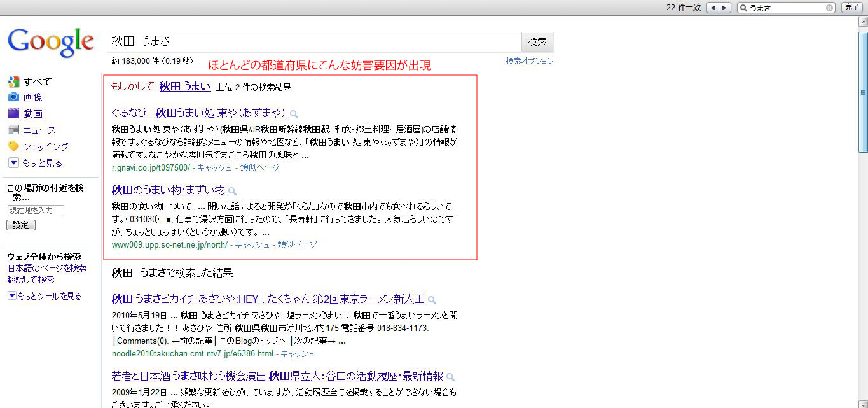Click the 秋田 うまさで検索した結果 heading

pyautogui.click(x=172, y=273)
